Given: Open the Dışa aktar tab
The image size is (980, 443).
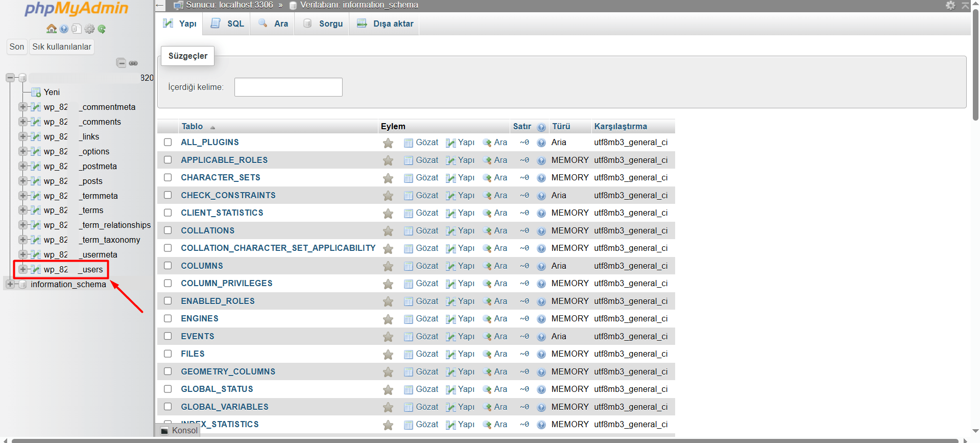Looking at the screenshot, I should [x=386, y=24].
